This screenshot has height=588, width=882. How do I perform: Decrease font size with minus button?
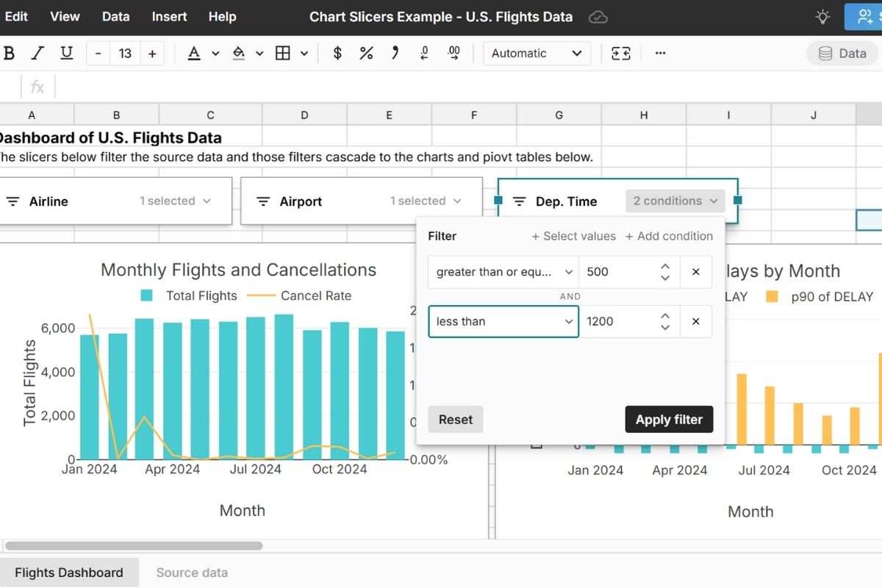98,53
